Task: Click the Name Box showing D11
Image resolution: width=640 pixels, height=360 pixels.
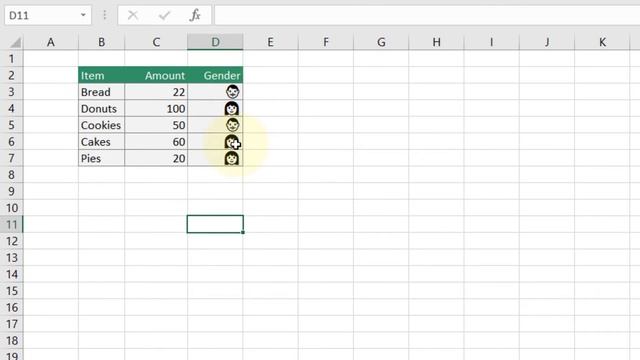Action: (48, 16)
